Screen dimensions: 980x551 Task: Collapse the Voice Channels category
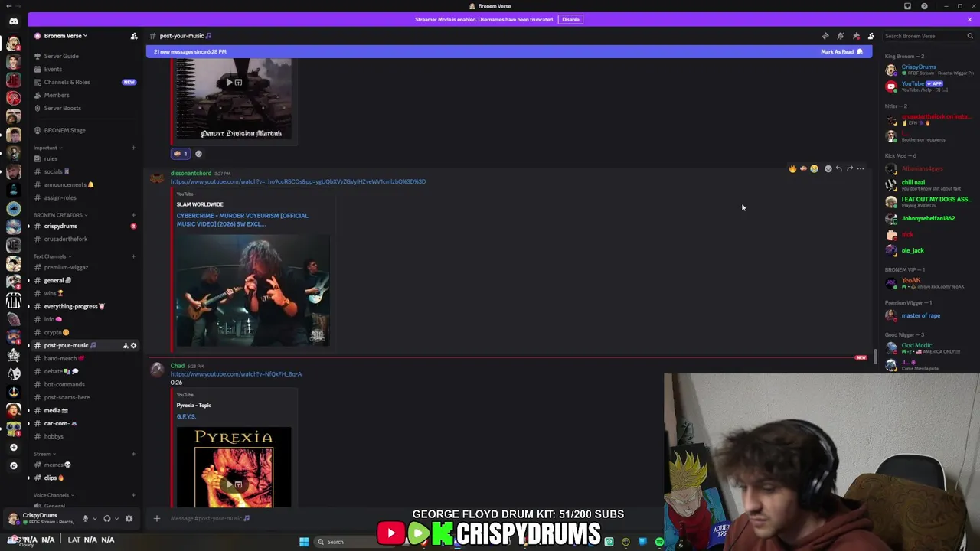52,495
